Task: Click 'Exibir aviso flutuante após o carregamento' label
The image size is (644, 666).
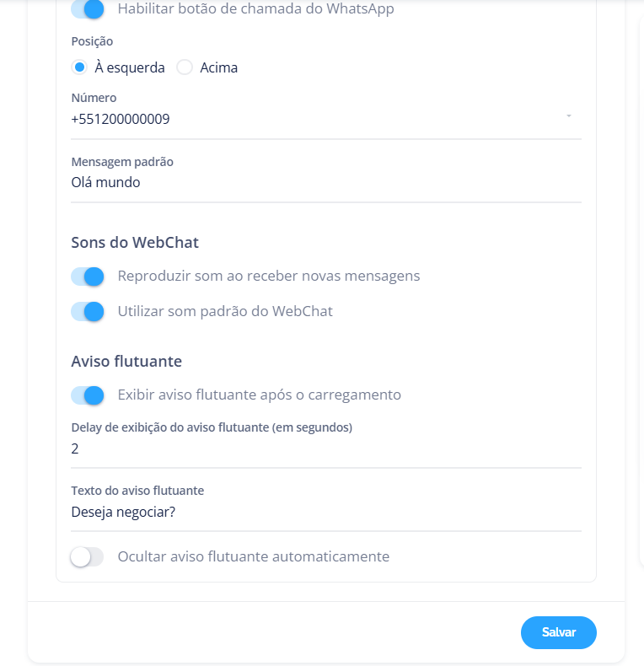Action: coord(260,395)
